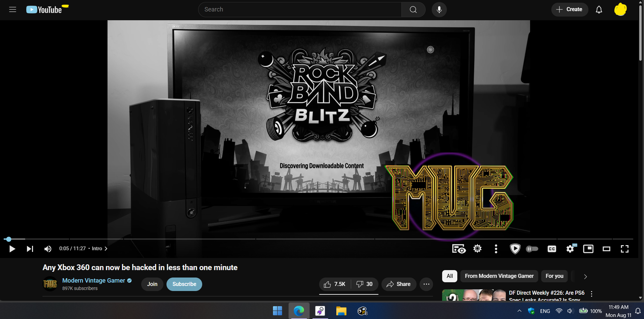
Task: Open Windows Security from the tray
Action: point(531,311)
